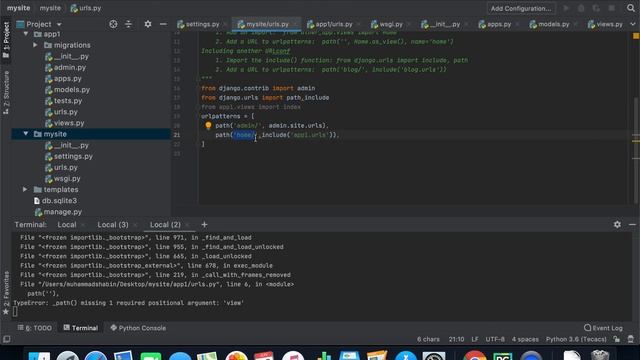
Task: Toggle the Favorites side tool button
Action: click(6, 293)
